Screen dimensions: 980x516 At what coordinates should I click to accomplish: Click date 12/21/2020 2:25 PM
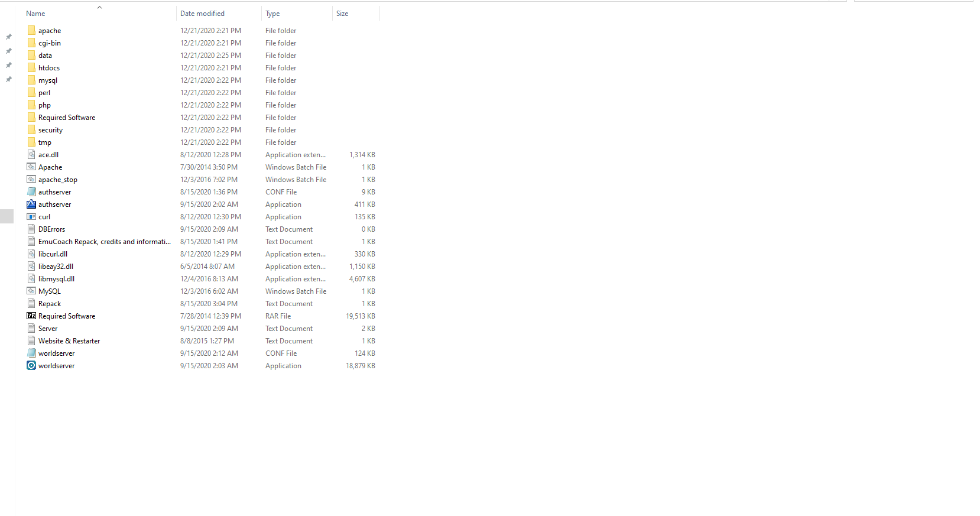(x=210, y=55)
